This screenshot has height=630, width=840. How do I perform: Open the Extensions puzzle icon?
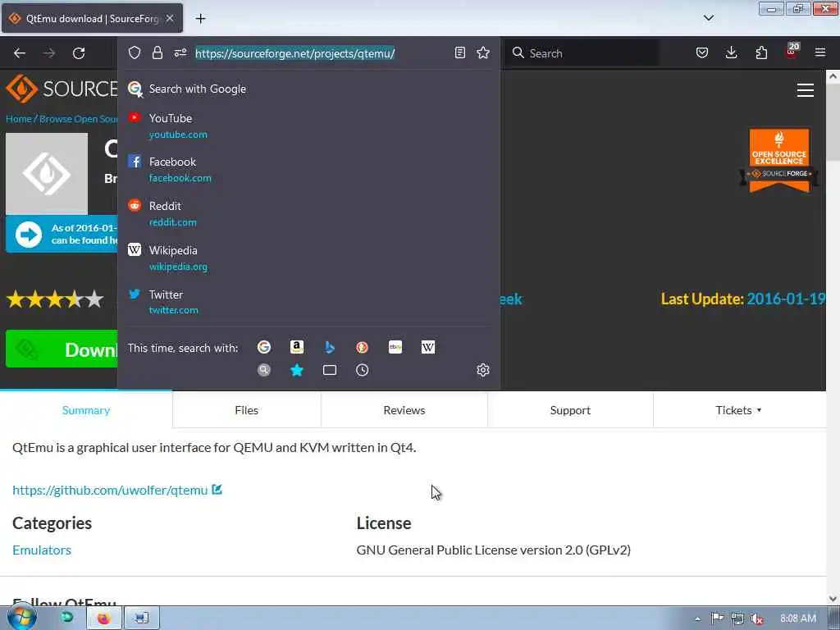click(x=761, y=52)
